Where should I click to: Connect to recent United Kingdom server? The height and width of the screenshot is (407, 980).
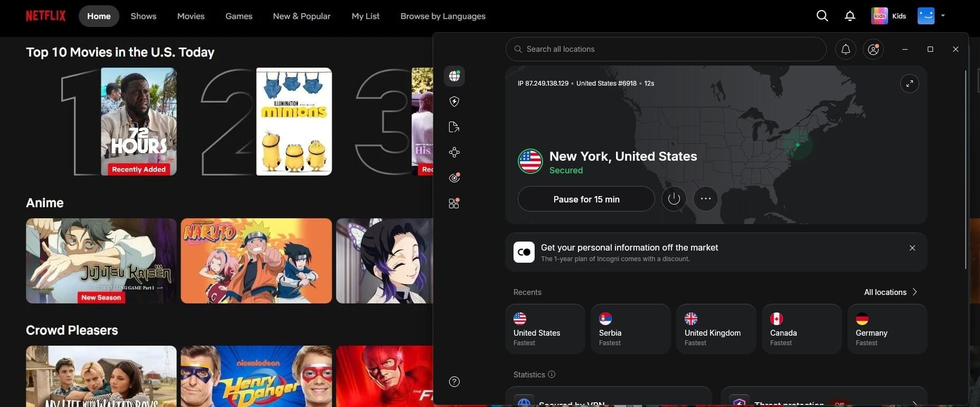pyautogui.click(x=716, y=329)
